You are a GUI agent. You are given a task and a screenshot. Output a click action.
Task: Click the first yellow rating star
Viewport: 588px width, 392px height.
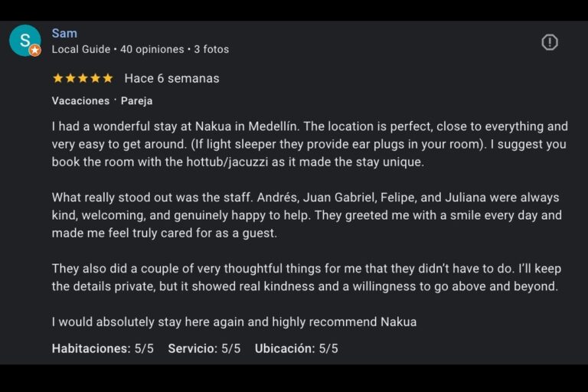click(58, 78)
